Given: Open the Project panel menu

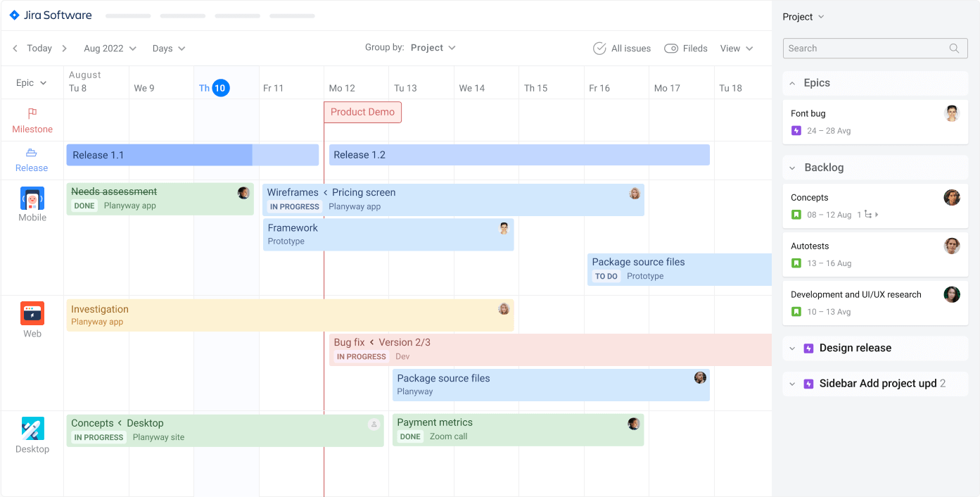Looking at the screenshot, I should click(x=803, y=17).
